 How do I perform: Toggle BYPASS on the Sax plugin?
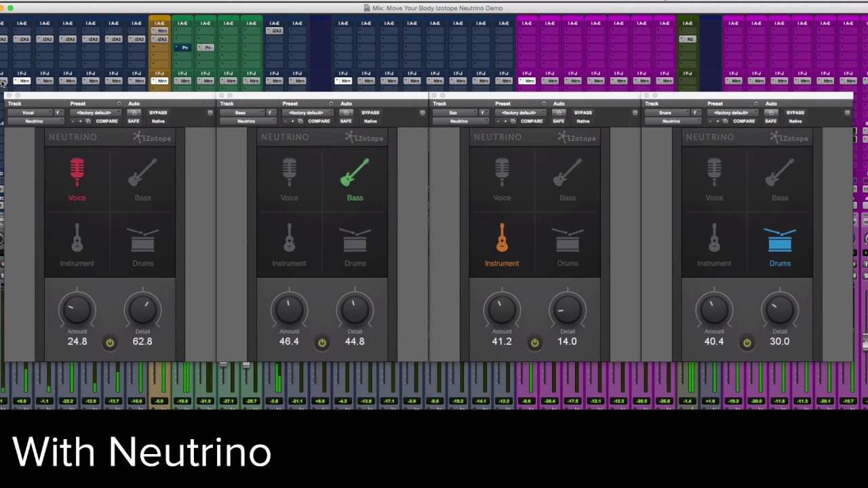[583, 113]
